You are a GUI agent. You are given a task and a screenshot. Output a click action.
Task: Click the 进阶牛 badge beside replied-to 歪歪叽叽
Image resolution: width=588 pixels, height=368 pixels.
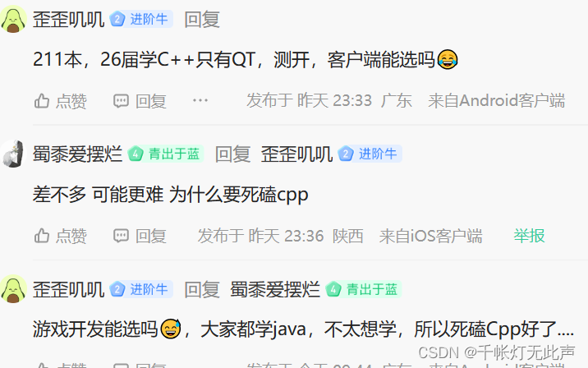click(x=370, y=154)
